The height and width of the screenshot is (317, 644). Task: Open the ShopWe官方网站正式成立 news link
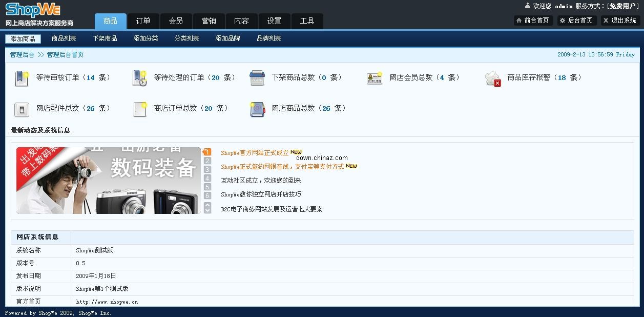[255, 153]
